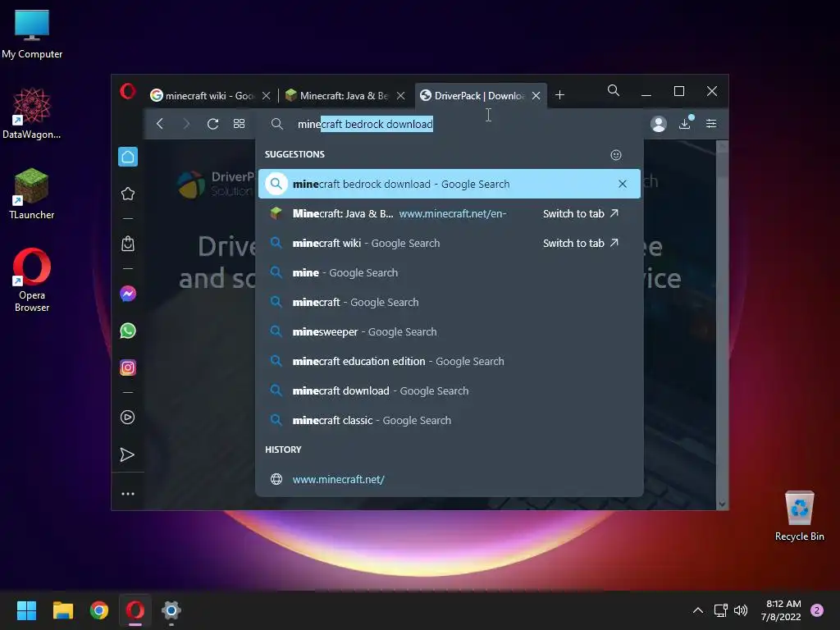Screen dimensions: 840x630
Task: Open the Downloads icon
Action: tap(685, 123)
